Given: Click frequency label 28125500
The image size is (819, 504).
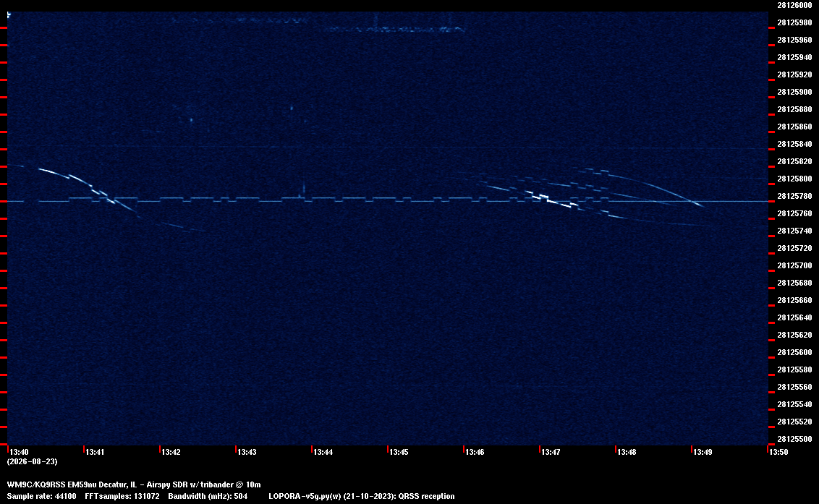Looking at the screenshot, I should 794,439.
